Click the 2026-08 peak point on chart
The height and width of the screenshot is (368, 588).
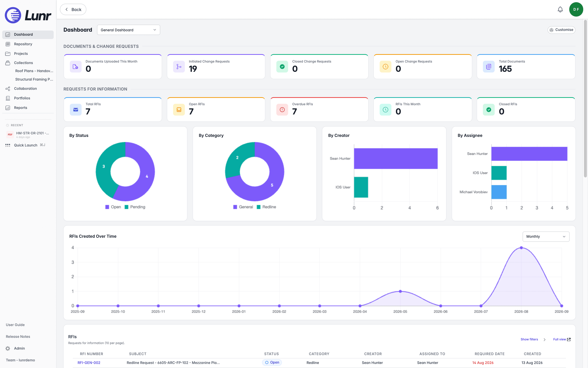521,248
